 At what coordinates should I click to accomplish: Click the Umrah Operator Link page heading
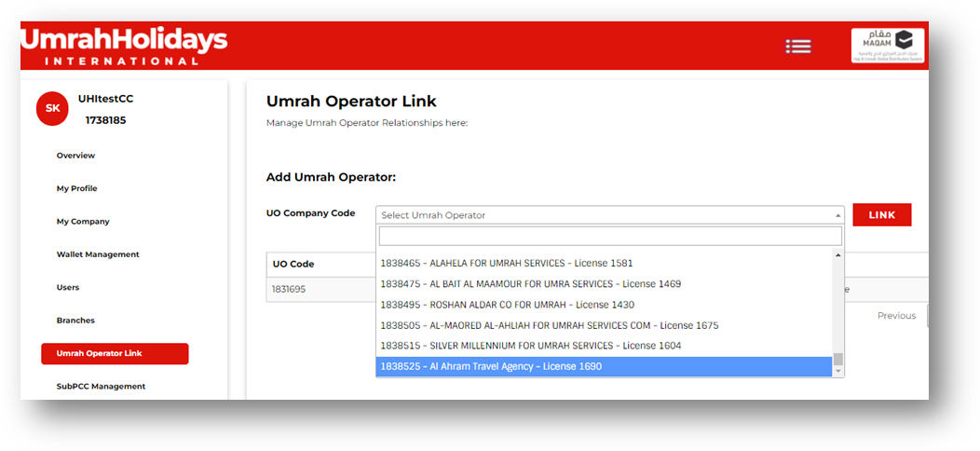pyautogui.click(x=351, y=101)
